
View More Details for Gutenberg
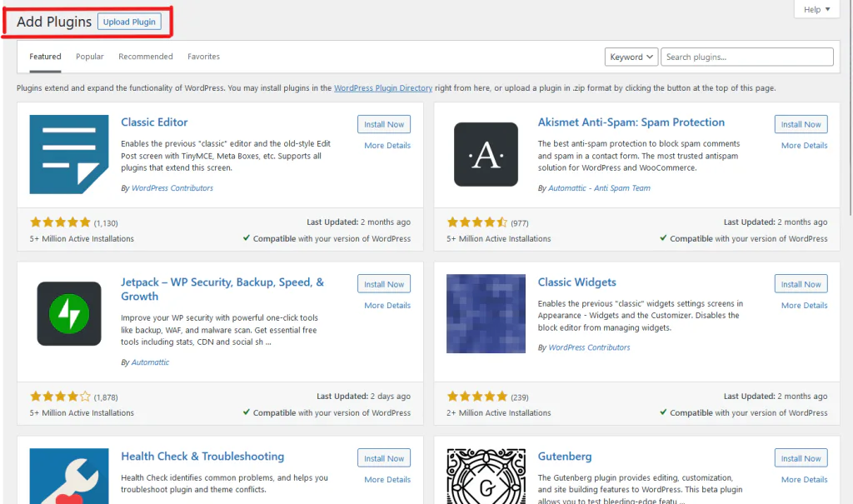pos(804,480)
